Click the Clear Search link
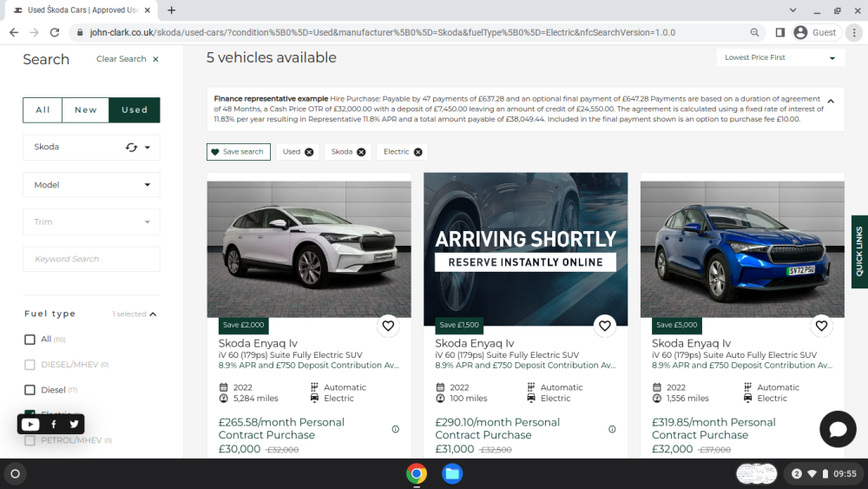868x489 pixels. tap(122, 59)
